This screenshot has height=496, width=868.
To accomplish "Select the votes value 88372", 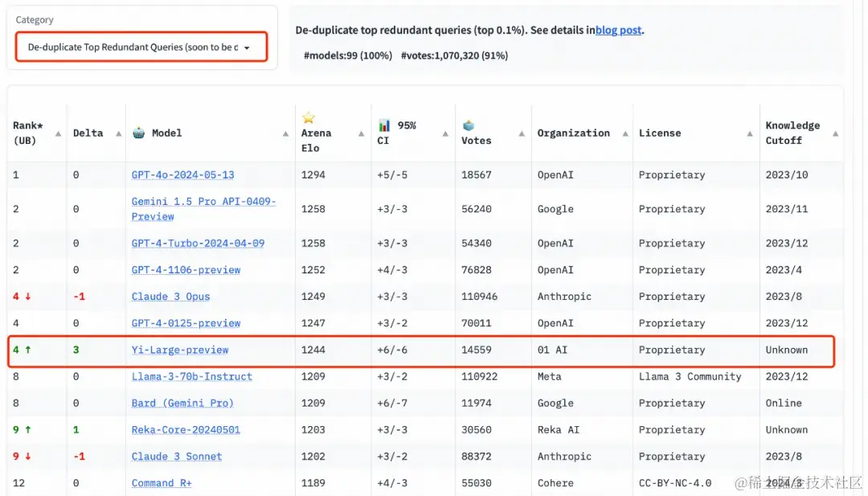I will click(476, 456).
